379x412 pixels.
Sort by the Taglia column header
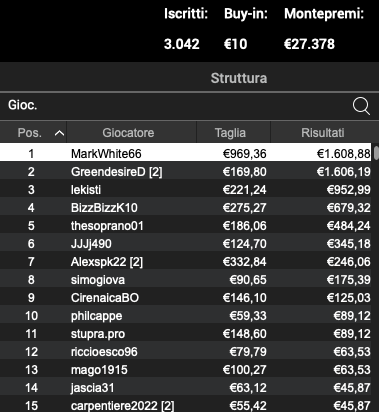pyautogui.click(x=230, y=133)
